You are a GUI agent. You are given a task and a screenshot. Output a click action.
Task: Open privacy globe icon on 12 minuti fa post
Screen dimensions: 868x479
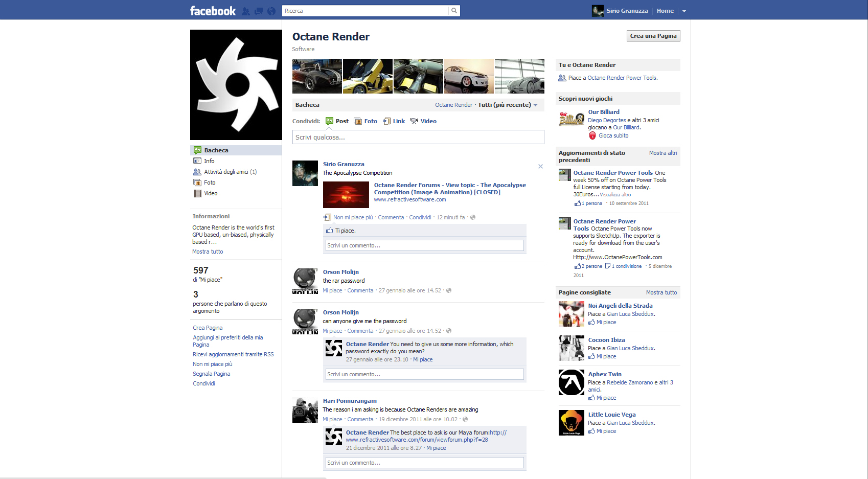coord(473,217)
